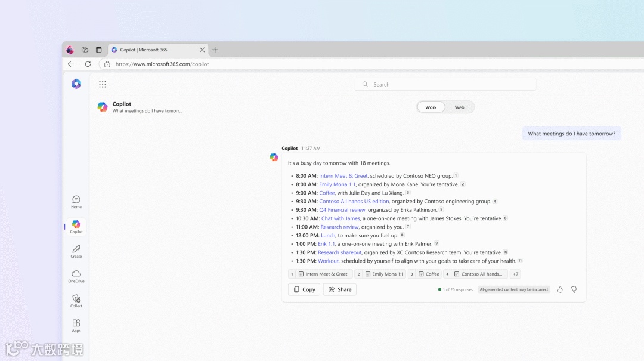Open reference chip 3 Coffee
The width and height of the screenshot is (644, 361).
click(425, 274)
